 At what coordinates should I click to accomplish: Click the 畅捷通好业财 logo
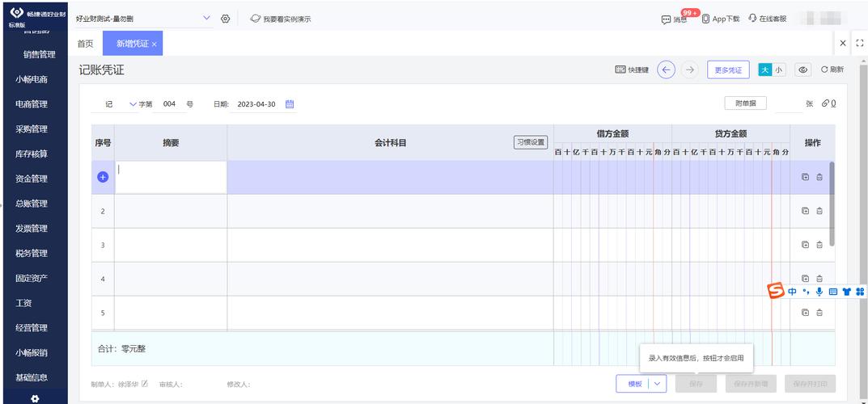click(36, 15)
